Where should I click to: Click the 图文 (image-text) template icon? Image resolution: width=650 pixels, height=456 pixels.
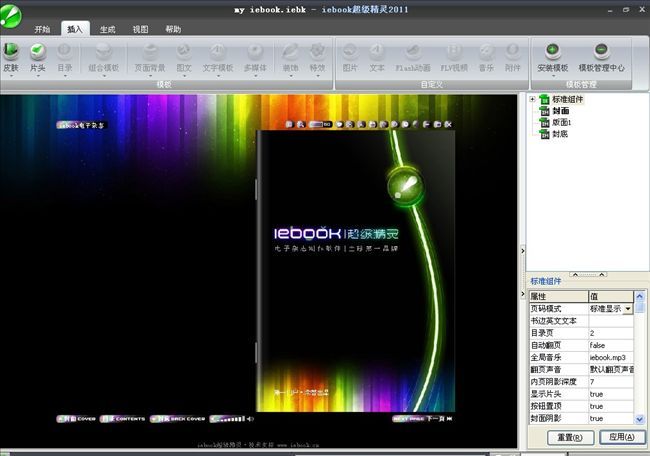pyautogui.click(x=184, y=51)
